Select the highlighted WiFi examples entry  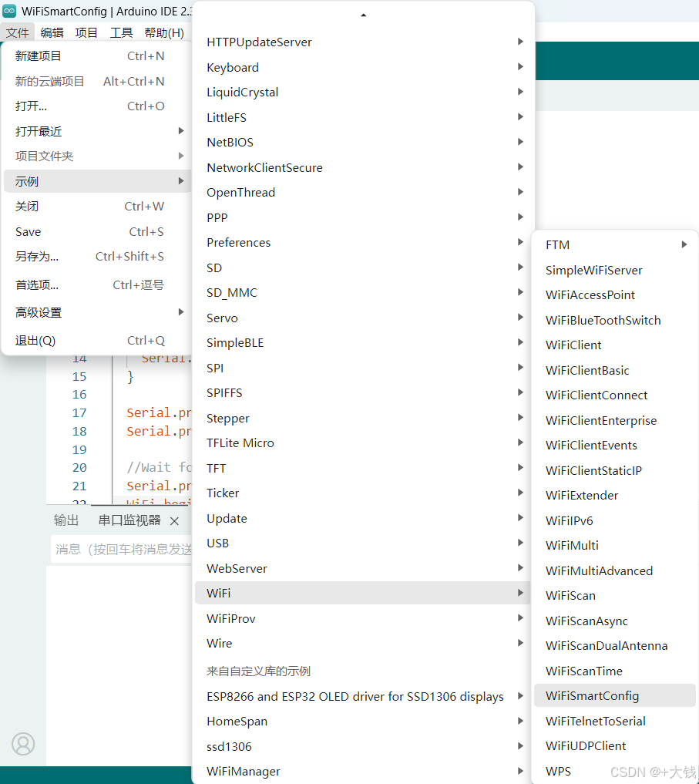point(364,593)
